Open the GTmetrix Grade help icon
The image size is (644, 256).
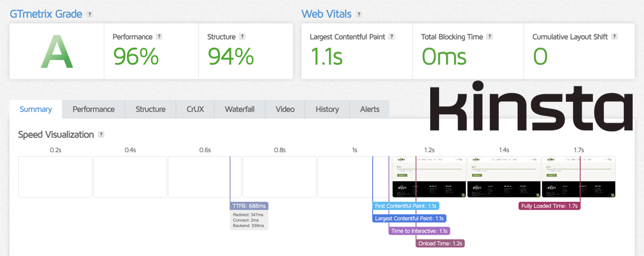coord(89,14)
